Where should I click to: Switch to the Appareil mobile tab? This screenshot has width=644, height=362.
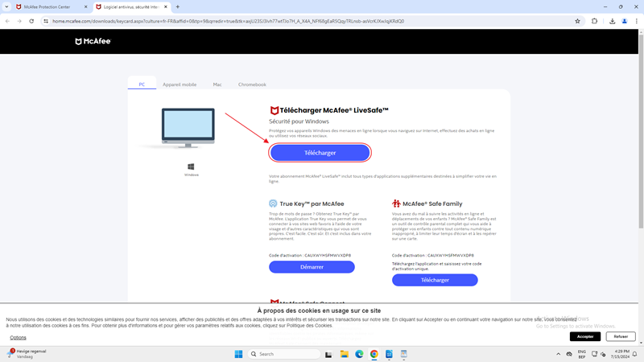coord(180,84)
